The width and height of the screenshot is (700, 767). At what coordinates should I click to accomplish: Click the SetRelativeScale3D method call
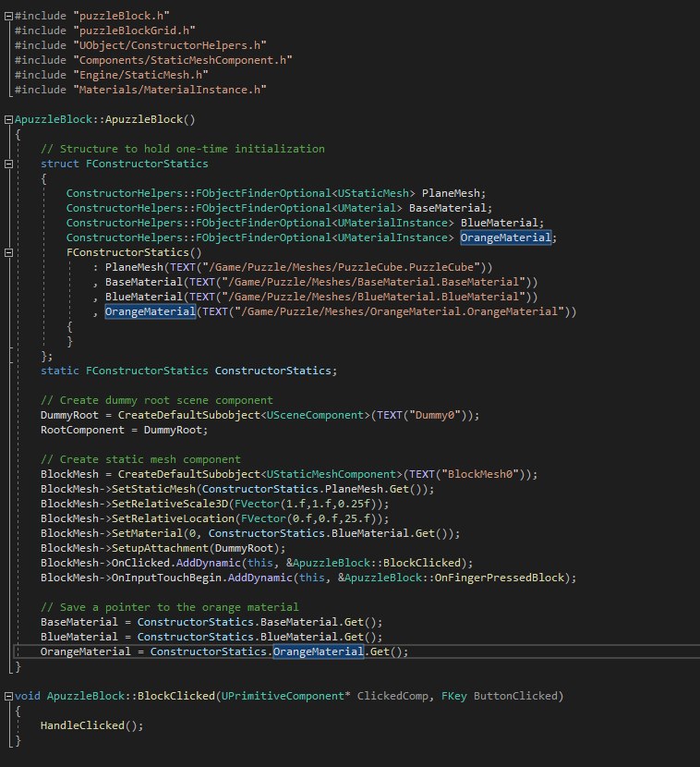pos(170,504)
